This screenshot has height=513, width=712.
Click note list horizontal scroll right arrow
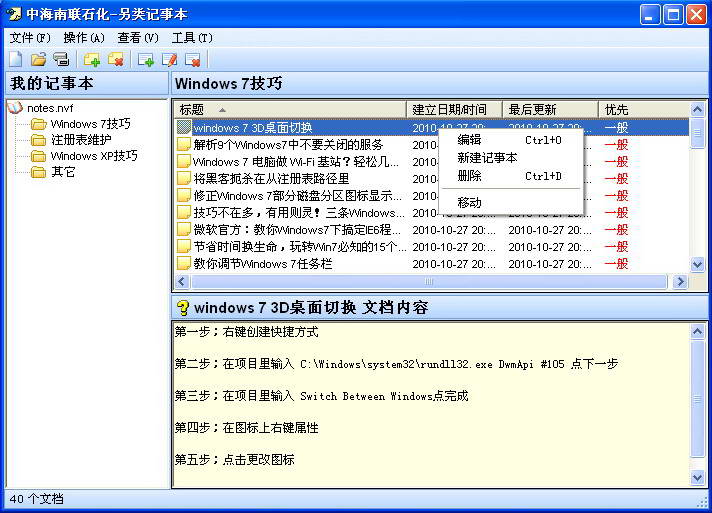tap(680, 281)
